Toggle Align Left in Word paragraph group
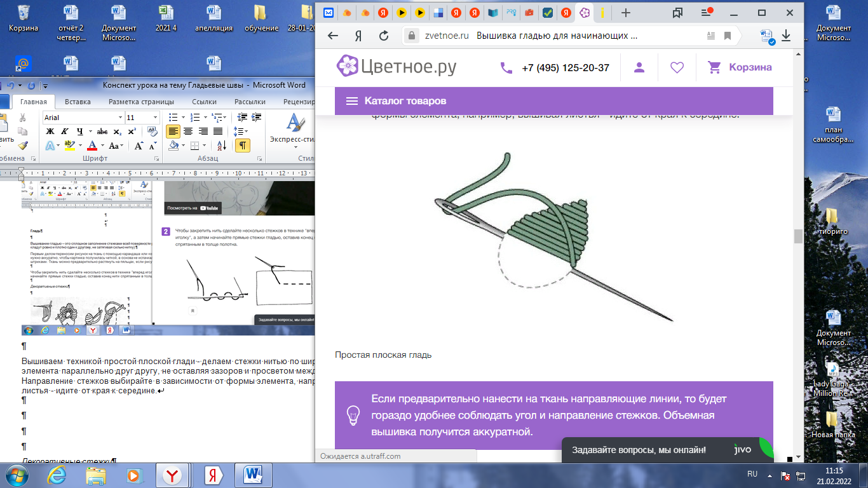Viewport: 868px width, 488px height. point(173,132)
